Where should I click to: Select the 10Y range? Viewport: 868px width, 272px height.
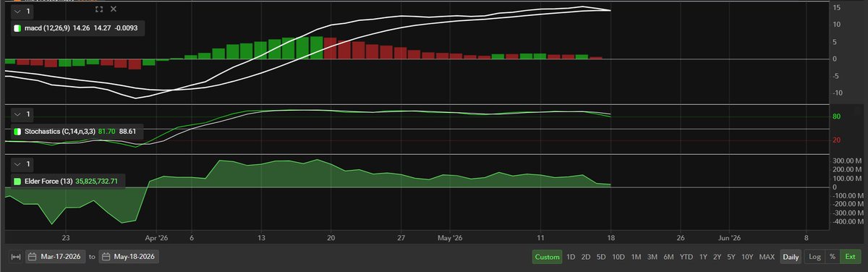pos(747,257)
